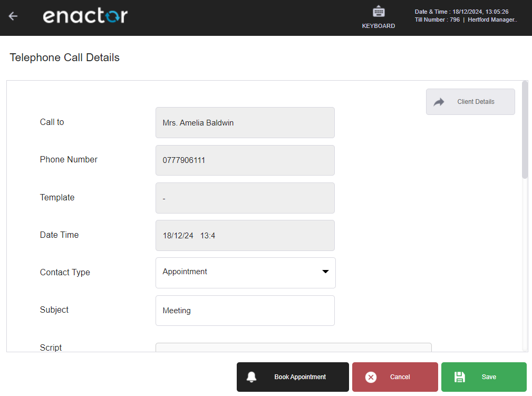Click the floppy disk save icon
Image resolution: width=532 pixels, height=396 pixels.
(460, 377)
